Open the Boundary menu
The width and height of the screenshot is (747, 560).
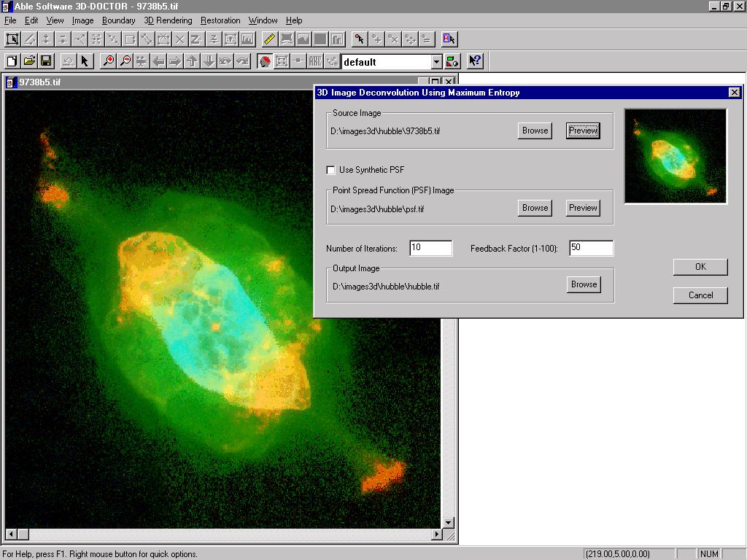pyautogui.click(x=119, y=20)
